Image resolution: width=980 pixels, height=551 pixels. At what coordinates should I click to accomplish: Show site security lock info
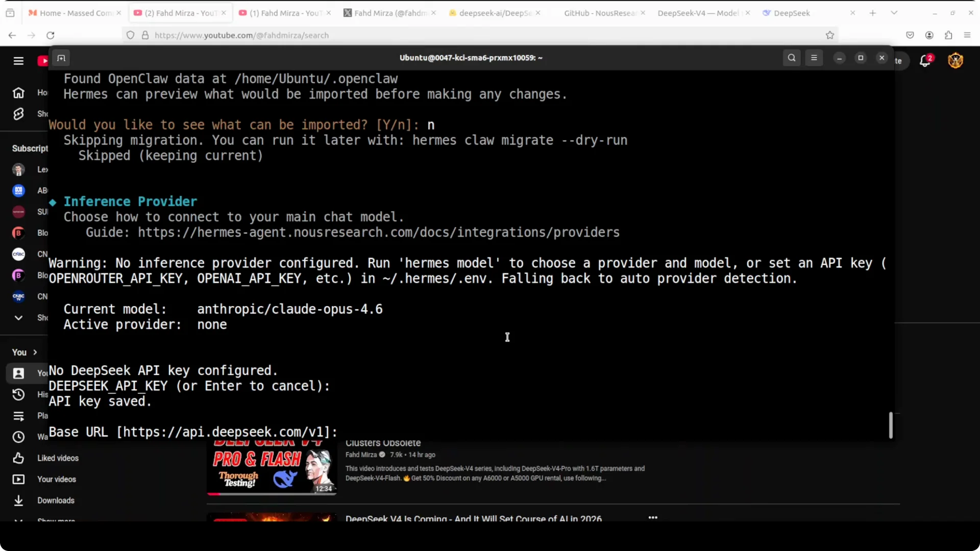click(145, 35)
